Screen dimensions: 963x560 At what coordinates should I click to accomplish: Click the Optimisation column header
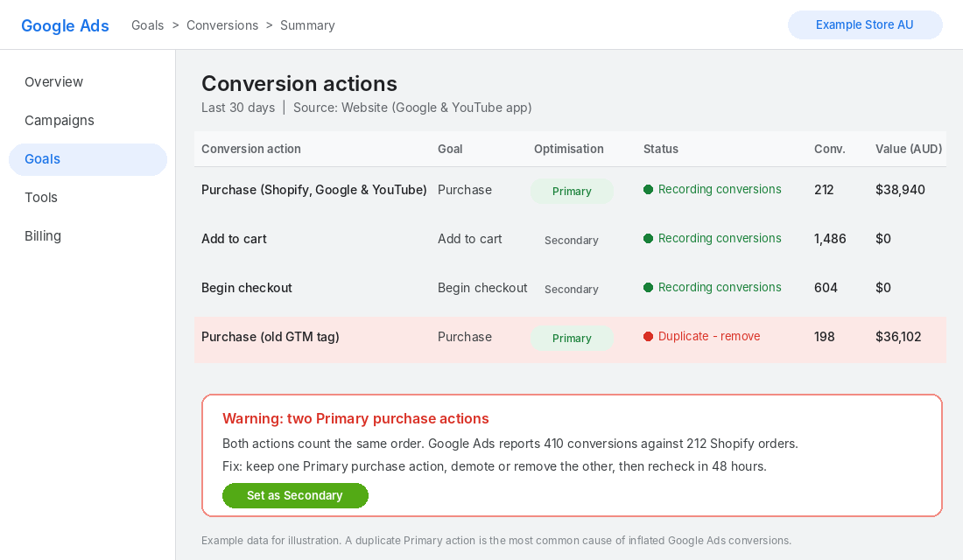click(x=569, y=149)
